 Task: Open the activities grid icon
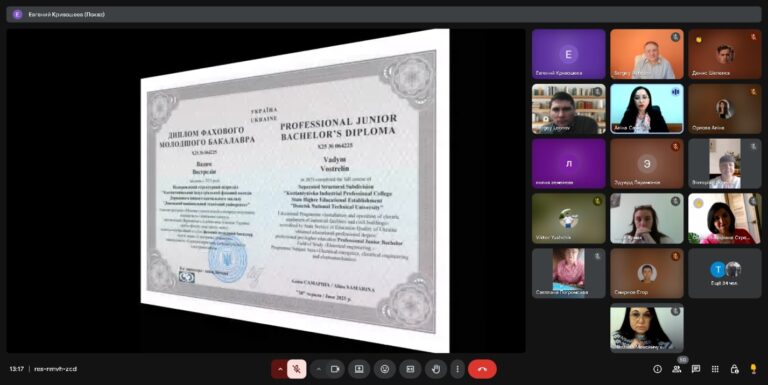pos(715,369)
